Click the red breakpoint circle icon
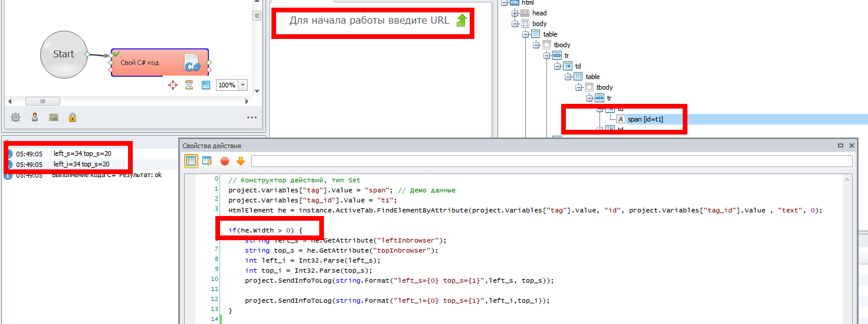 click(x=224, y=161)
